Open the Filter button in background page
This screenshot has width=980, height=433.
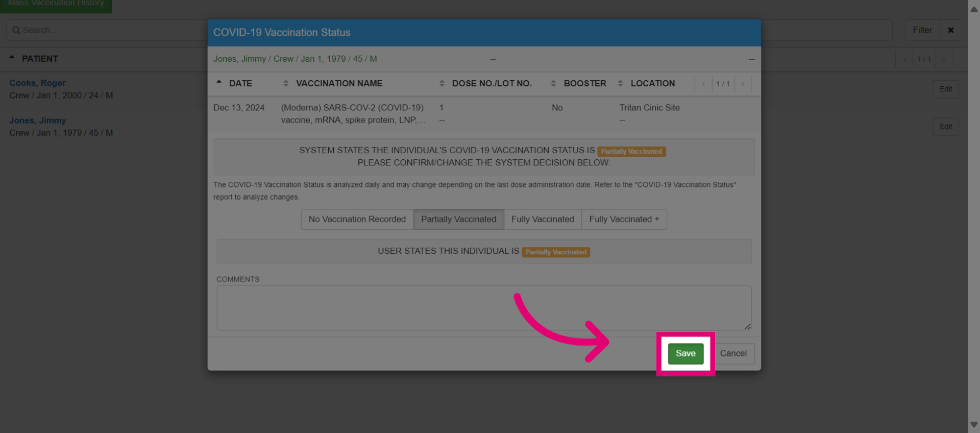pos(922,30)
